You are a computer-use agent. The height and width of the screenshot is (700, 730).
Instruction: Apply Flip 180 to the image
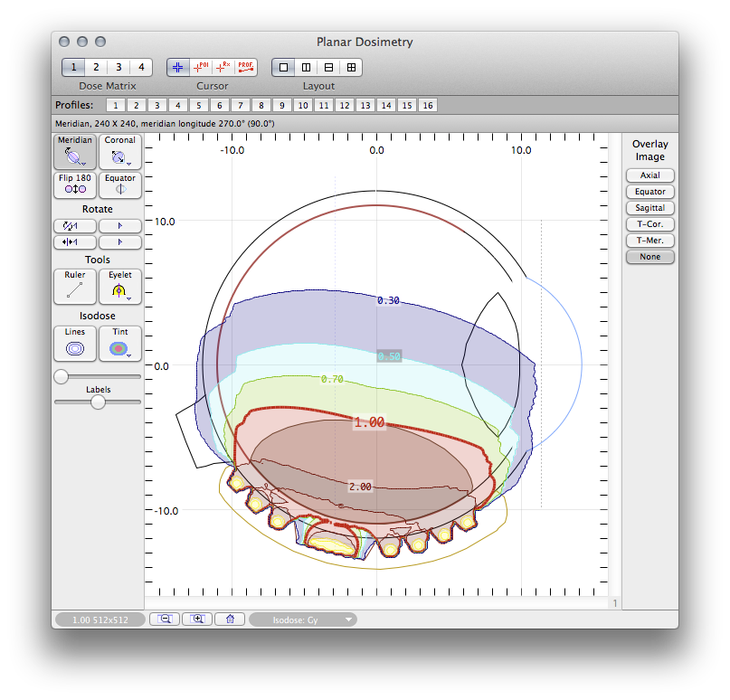(x=75, y=185)
